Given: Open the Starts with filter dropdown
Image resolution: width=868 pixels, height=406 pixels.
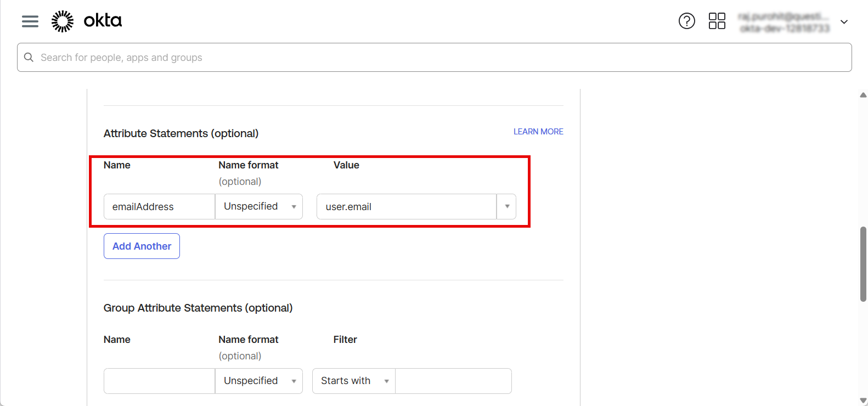Looking at the screenshot, I should tap(354, 381).
